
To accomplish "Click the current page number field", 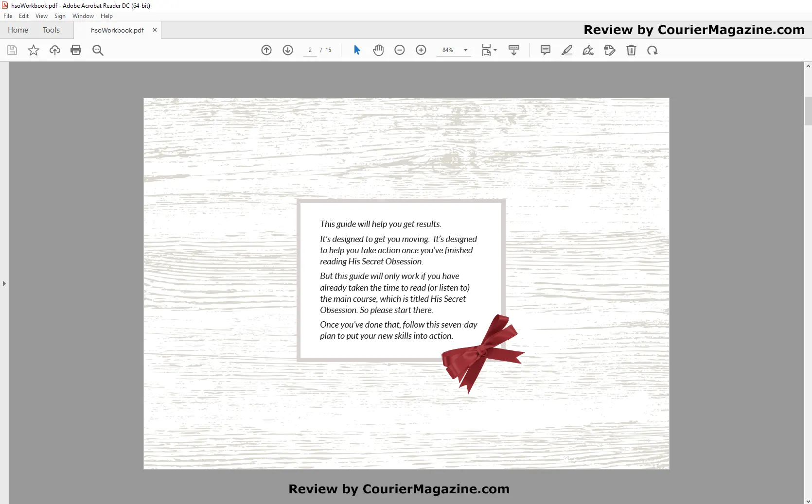I will (310, 50).
